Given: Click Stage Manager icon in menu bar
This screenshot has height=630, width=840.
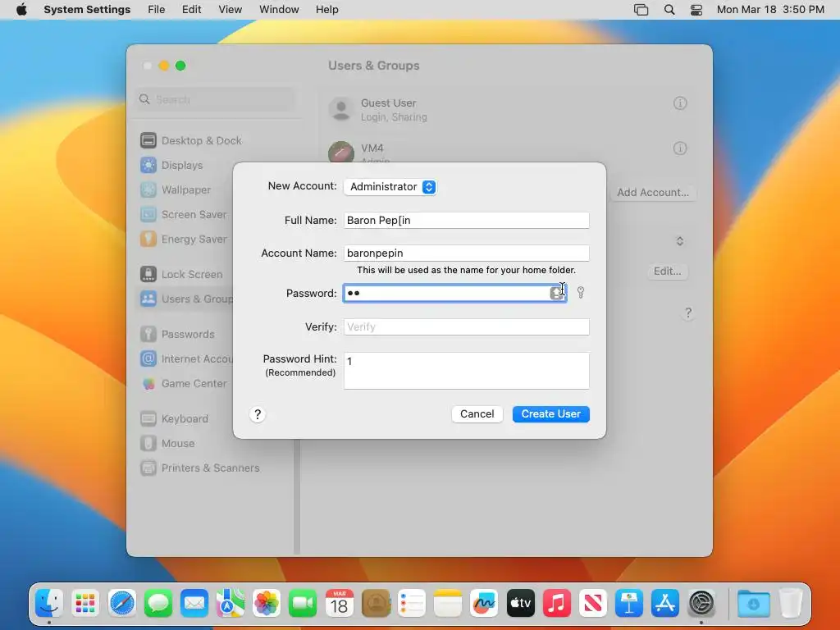Looking at the screenshot, I should [x=641, y=10].
